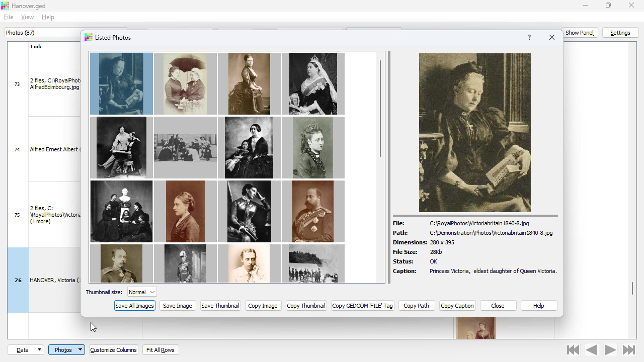Open the Thumbnail size dropdown
Viewport: 644px width, 362px height.
pyautogui.click(x=142, y=292)
